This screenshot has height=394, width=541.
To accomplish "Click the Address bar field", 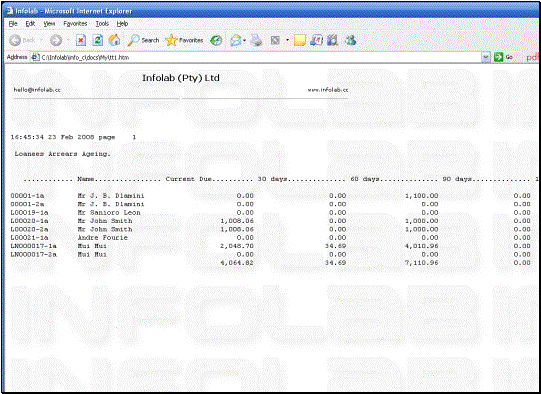I will tap(260, 57).
